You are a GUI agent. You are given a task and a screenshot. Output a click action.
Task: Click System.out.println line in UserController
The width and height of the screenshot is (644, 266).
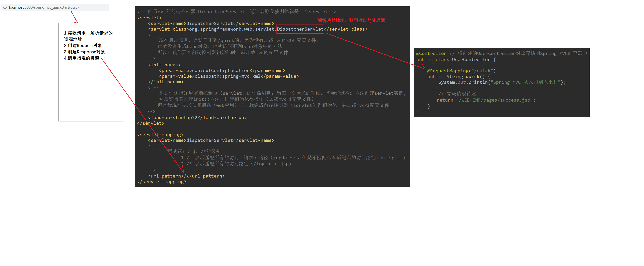(x=502, y=82)
